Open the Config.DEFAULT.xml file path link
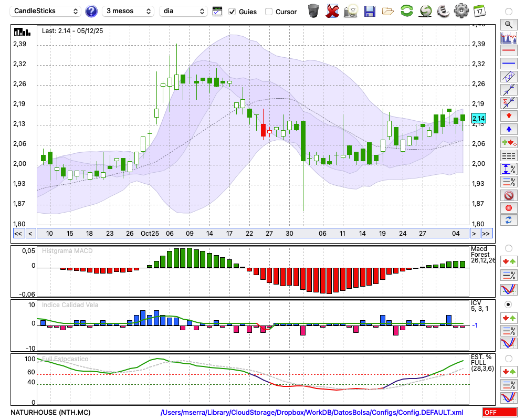The image size is (525, 420). (312, 413)
